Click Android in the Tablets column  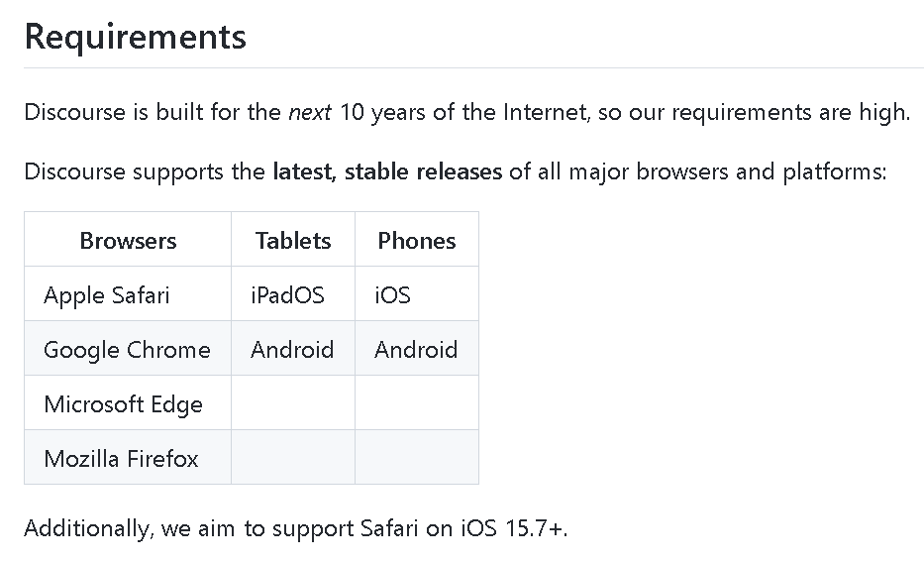(293, 349)
